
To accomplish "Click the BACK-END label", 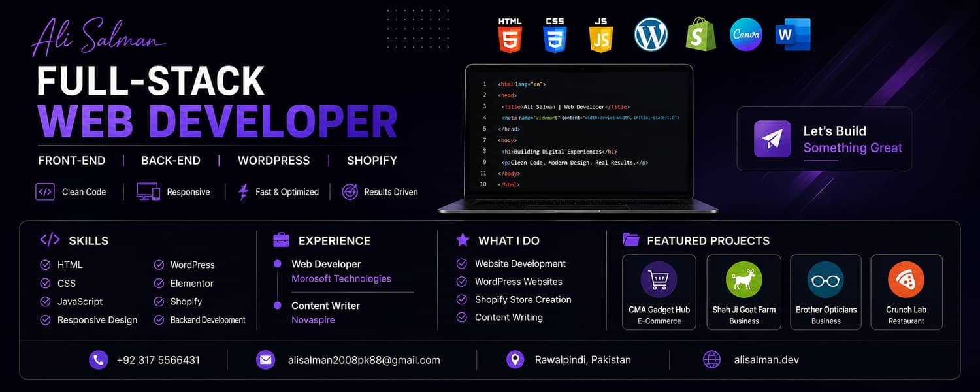I will [x=171, y=160].
